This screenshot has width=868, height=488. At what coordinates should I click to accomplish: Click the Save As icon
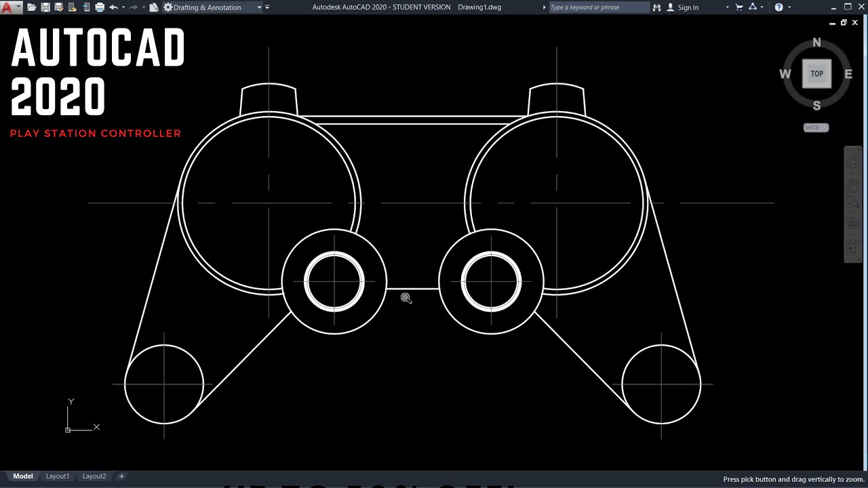(x=59, y=7)
